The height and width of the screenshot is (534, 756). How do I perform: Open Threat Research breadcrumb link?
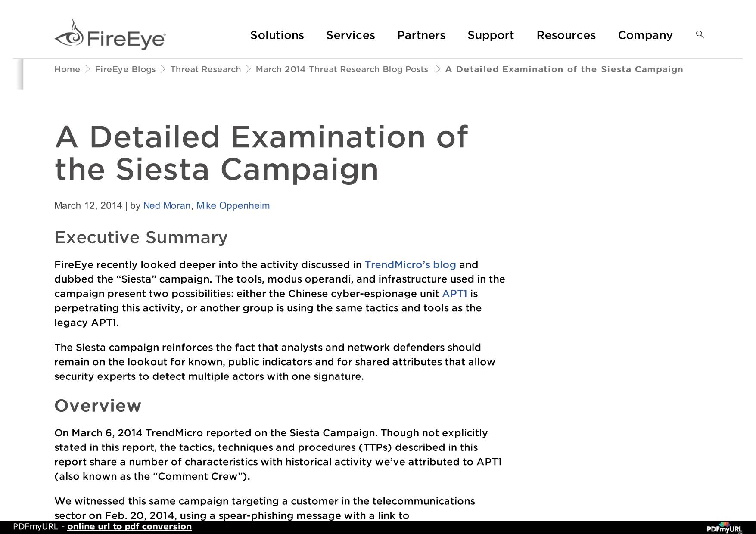(x=205, y=69)
